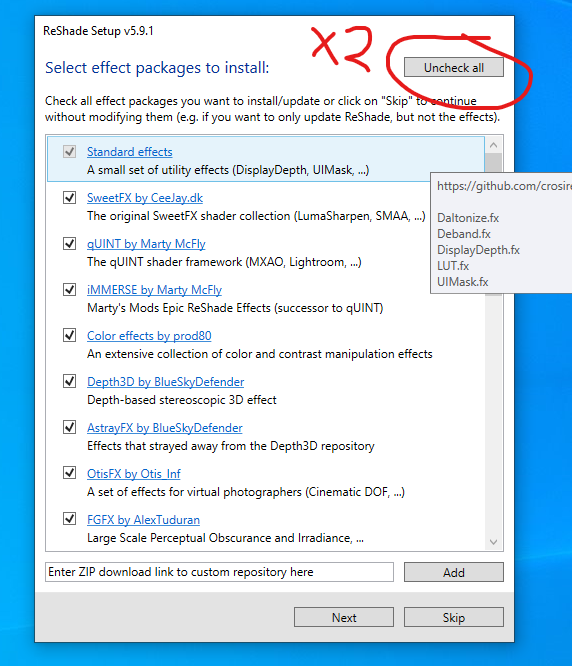572x666 pixels.
Task: Open Color effects by prod80 link
Action: pyautogui.click(x=149, y=336)
